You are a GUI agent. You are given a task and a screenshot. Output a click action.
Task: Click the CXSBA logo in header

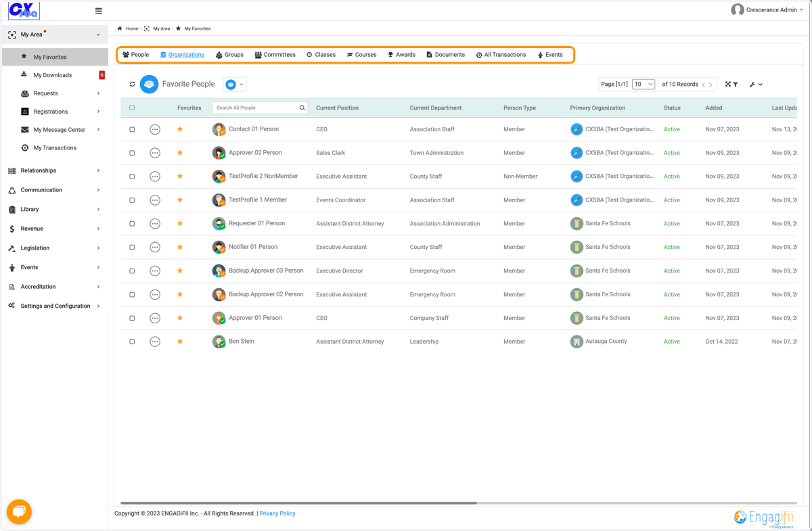click(24, 11)
